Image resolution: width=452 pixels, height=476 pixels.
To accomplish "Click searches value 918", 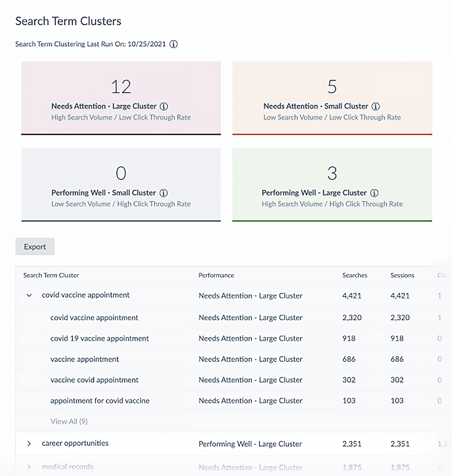I will coord(349,338).
